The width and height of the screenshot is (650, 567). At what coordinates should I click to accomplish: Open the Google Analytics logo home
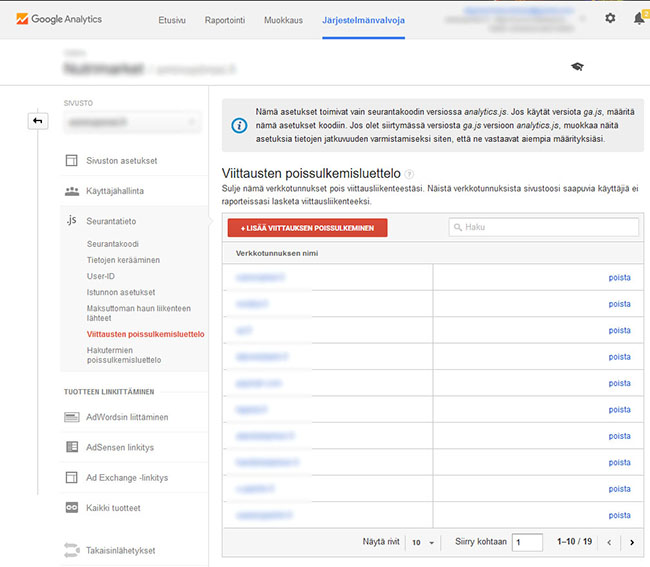click(x=59, y=19)
